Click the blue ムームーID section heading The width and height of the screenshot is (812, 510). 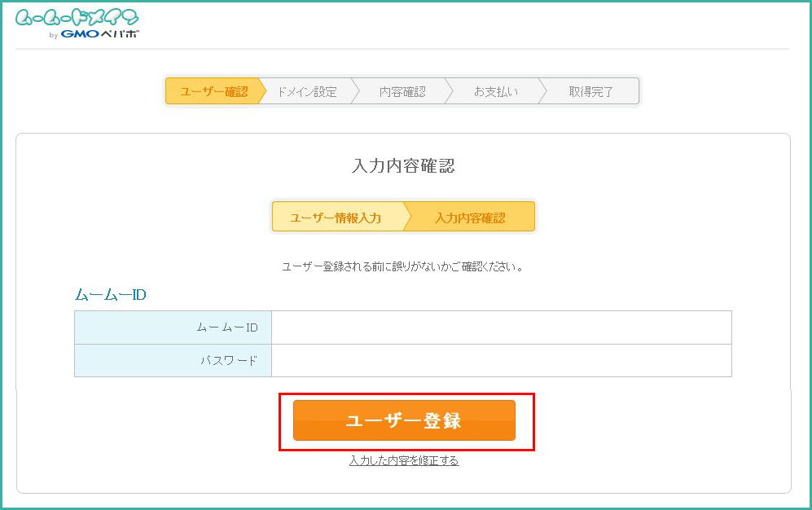110,295
